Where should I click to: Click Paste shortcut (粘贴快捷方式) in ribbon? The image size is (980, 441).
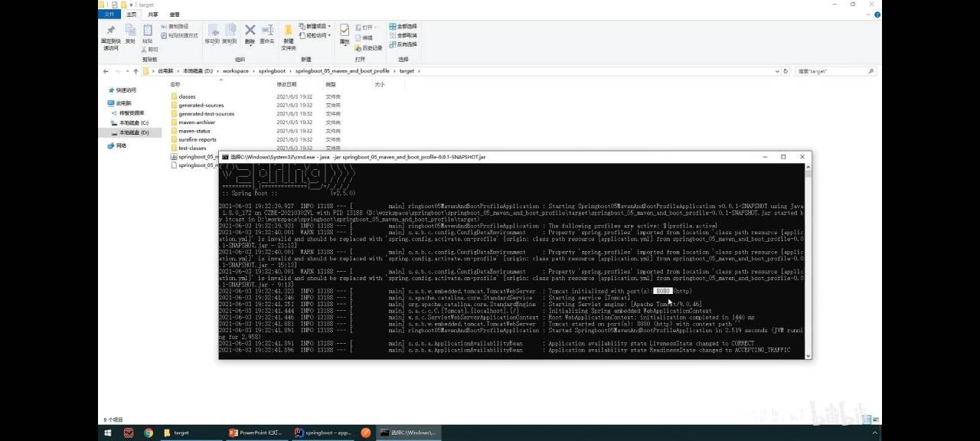tap(179, 35)
